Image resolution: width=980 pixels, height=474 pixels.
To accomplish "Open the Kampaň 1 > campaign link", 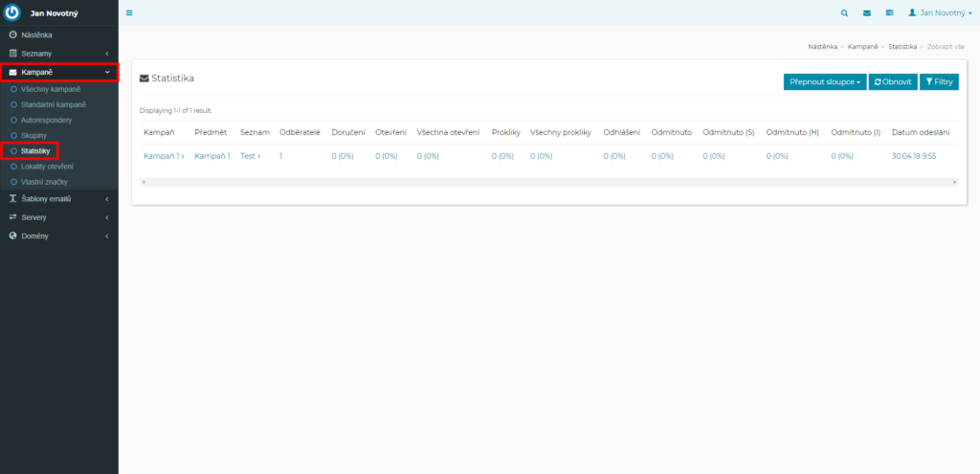I will pyautogui.click(x=164, y=156).
